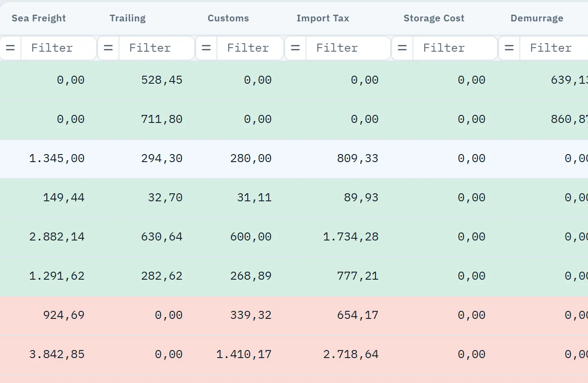Select the Import Tax value 654,17
Image resolution: width=588 pixels, height=383 pixels.
tap(358, 315)
